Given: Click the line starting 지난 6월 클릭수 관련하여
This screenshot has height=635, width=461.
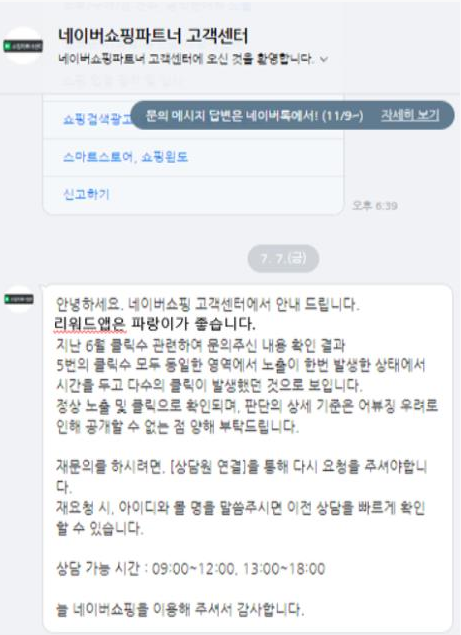Looking at the screenshot, I should (x=201, y=345).
